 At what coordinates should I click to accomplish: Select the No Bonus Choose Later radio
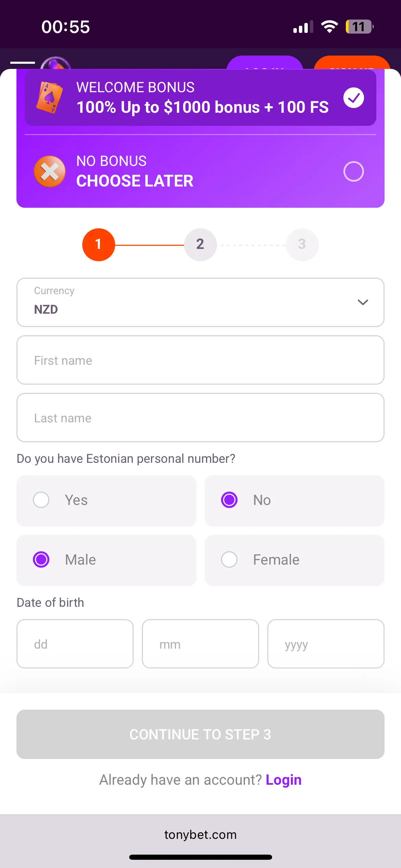click(x=353, y=171)
